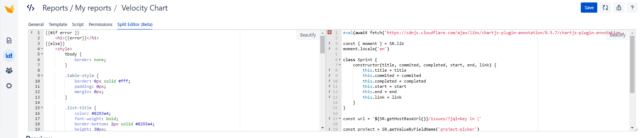644x138 pixels.
Task: Click the red error marker on script line 1
Action: point(329,32)
